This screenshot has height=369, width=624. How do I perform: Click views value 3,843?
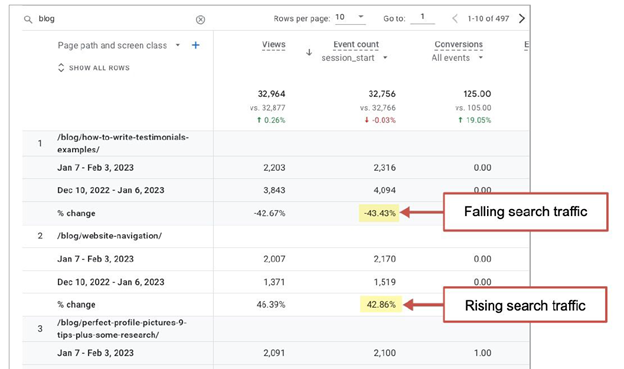274,190
